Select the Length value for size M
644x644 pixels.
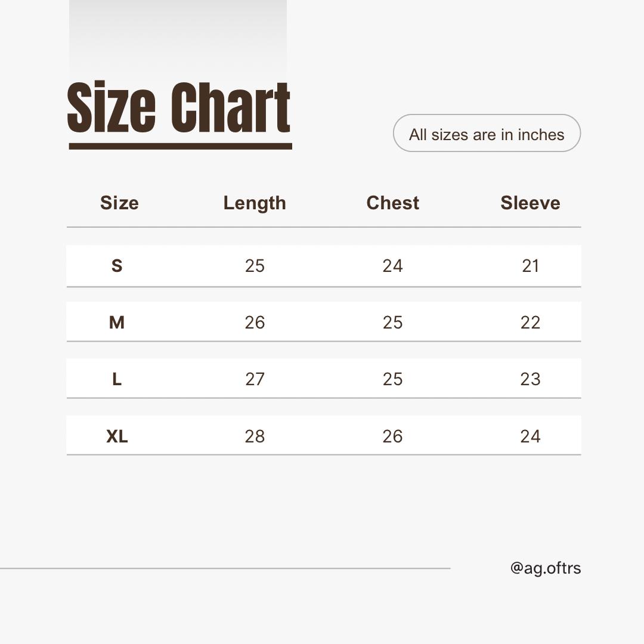(255, 323)
